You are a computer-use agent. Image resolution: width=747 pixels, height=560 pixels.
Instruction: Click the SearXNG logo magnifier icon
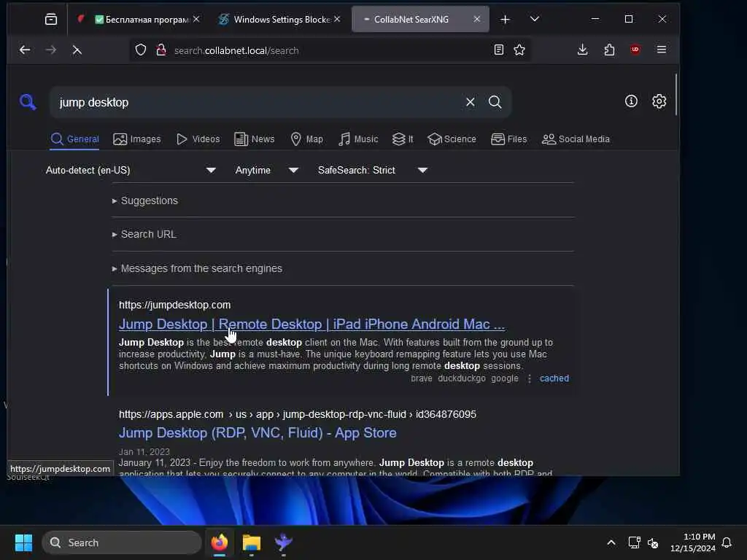tap(28, 102)
